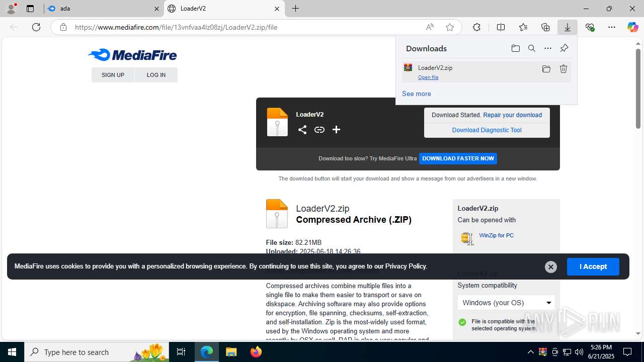Search downloads in the Downloads panel
Viewport: 644px width, 362px height.
point(532,48)
